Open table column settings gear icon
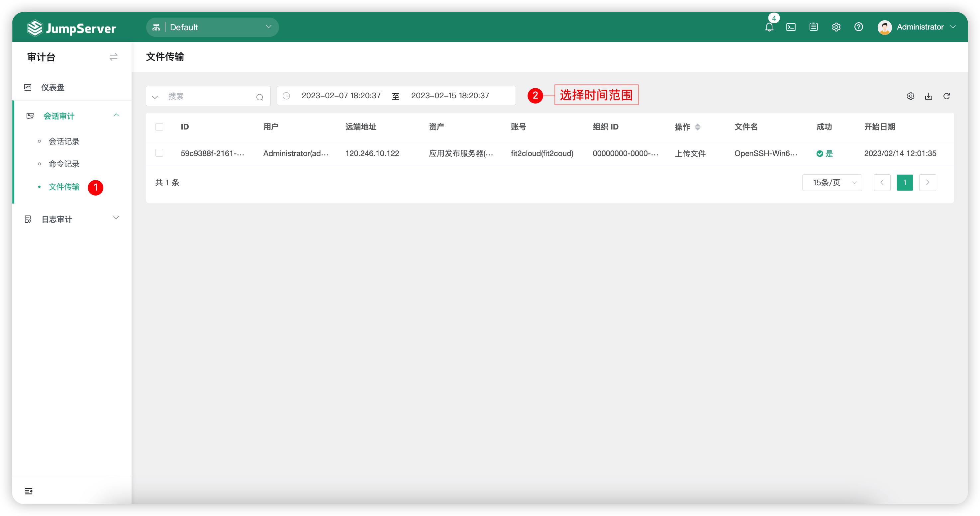980x516 pixels. [910, 96]
